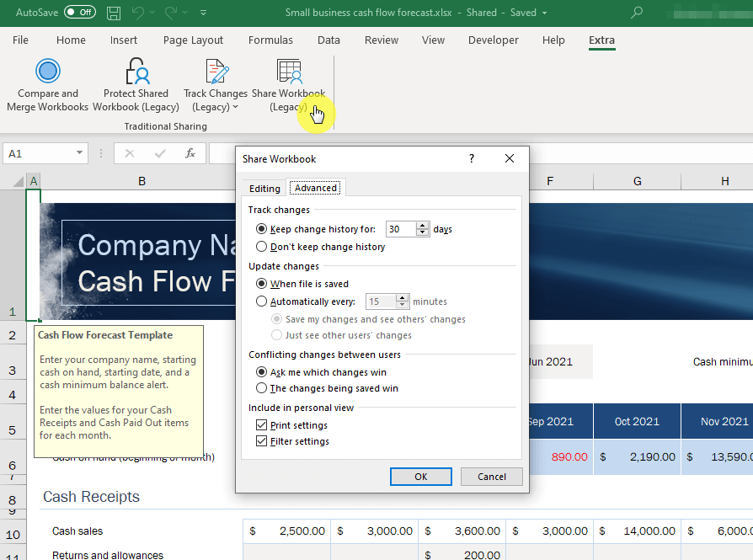The height and width of the screenshot is (560, 753).
Task: Click the 14,000.00 cash sales value
Action: point(637,531)
